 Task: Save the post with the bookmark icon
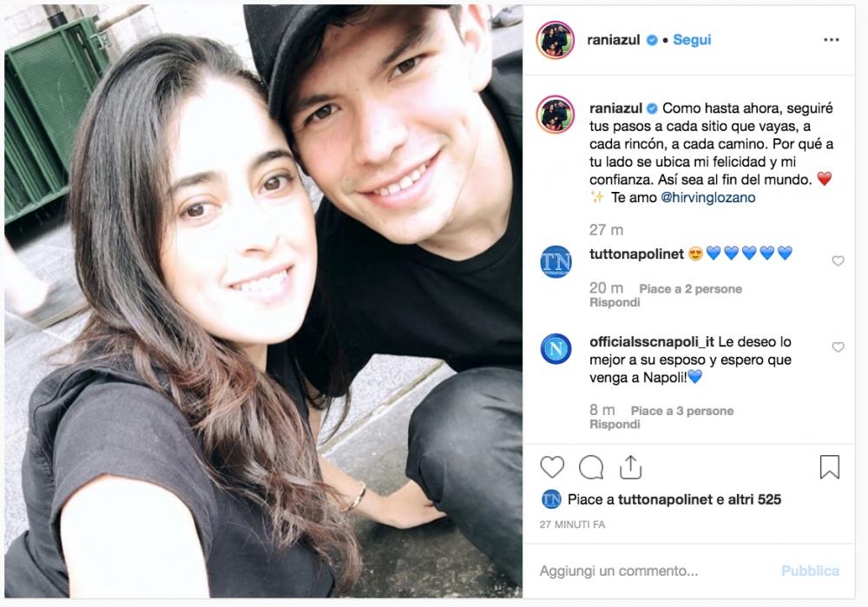[829, 467]
